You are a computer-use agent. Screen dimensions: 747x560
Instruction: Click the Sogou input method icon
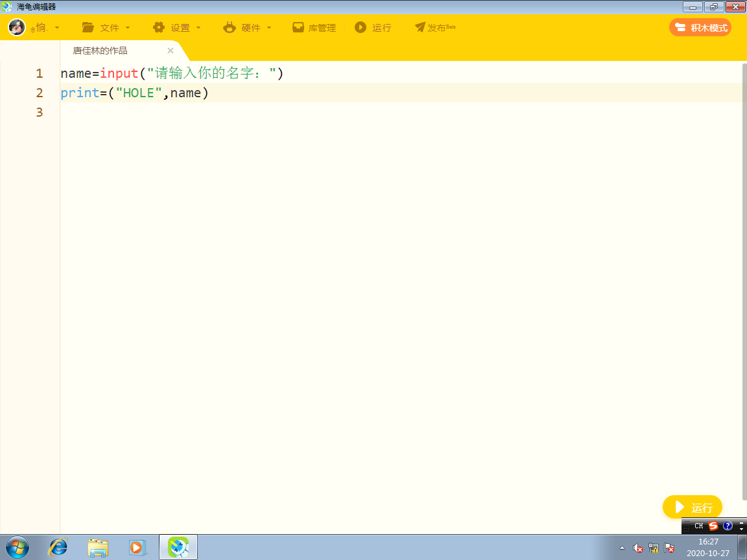(x=713, y=526)
